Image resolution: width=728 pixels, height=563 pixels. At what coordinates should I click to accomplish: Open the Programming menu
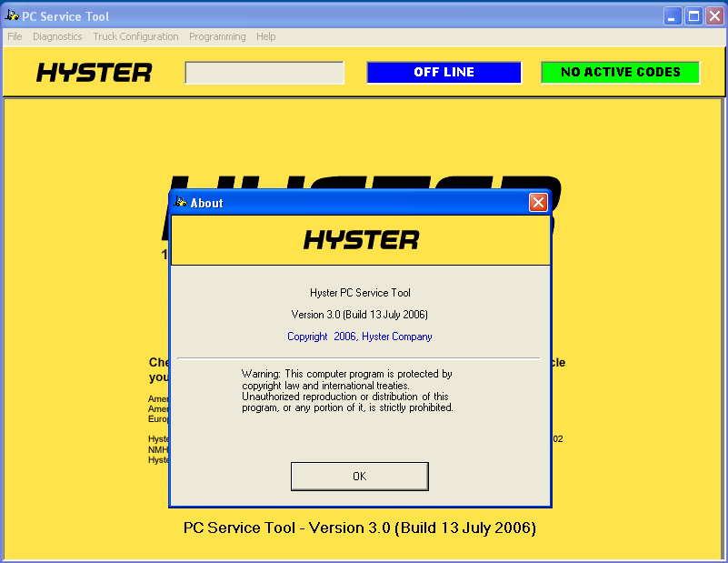click(217, 36)
